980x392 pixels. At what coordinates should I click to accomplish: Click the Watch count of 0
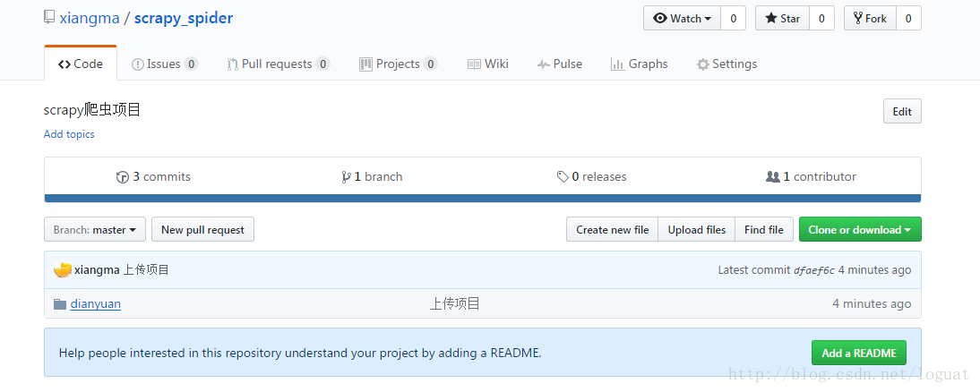coord(733,18)
